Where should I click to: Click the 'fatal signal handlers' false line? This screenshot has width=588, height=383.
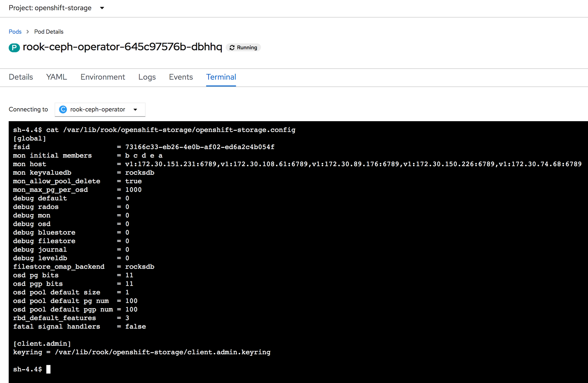pyautogui.click(x=79, y=326)
